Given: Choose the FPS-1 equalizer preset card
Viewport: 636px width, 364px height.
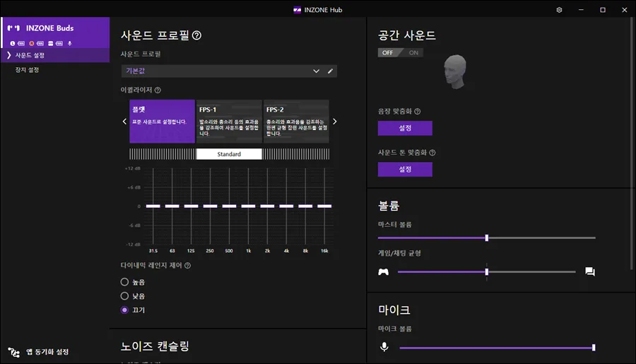Looking at the screenshot, I should coord(229,122).
